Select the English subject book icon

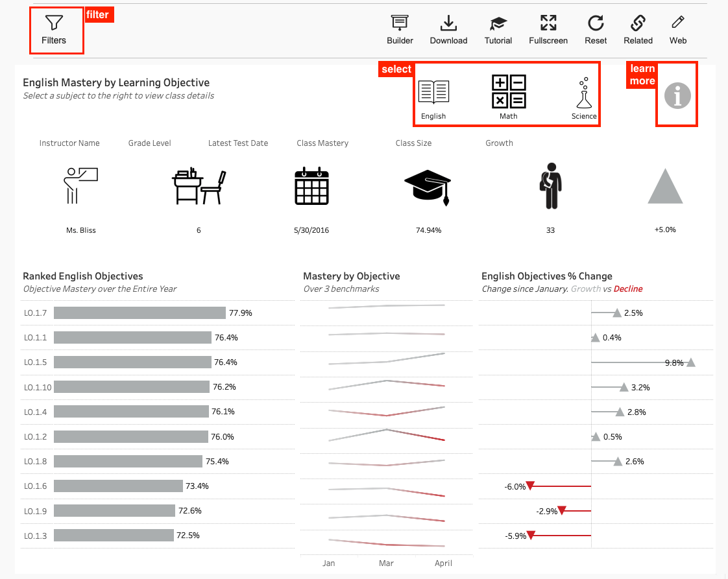tap(433, 92)
